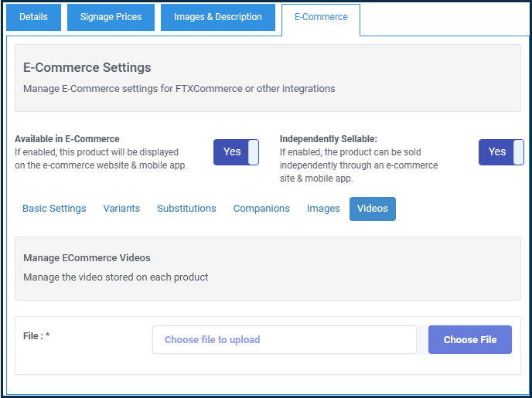Click the Manage ECommerce Videos heading

(87, 258)
